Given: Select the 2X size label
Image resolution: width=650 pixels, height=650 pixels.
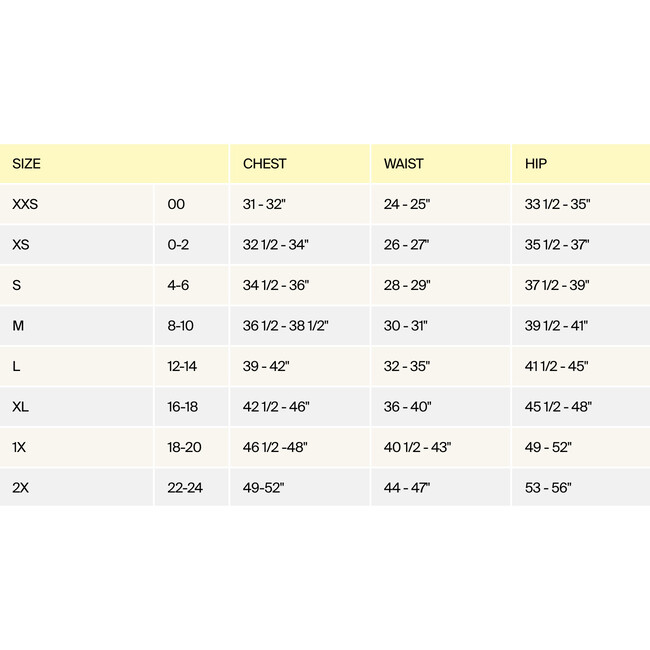Looking at the screenshot, I should coord(21,488).
